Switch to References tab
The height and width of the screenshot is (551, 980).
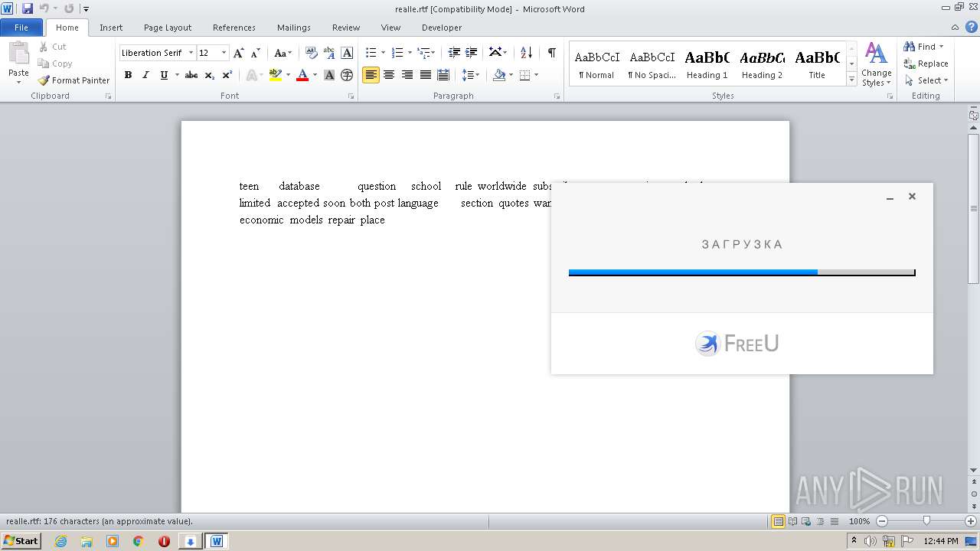(234, 28)
